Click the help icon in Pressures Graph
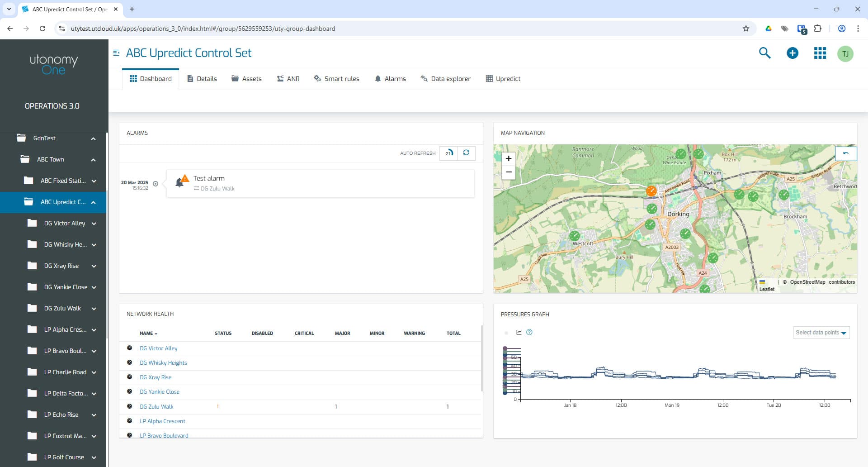Image resolution: width=868 pixels, height=467 pixels. click(529, 333)
